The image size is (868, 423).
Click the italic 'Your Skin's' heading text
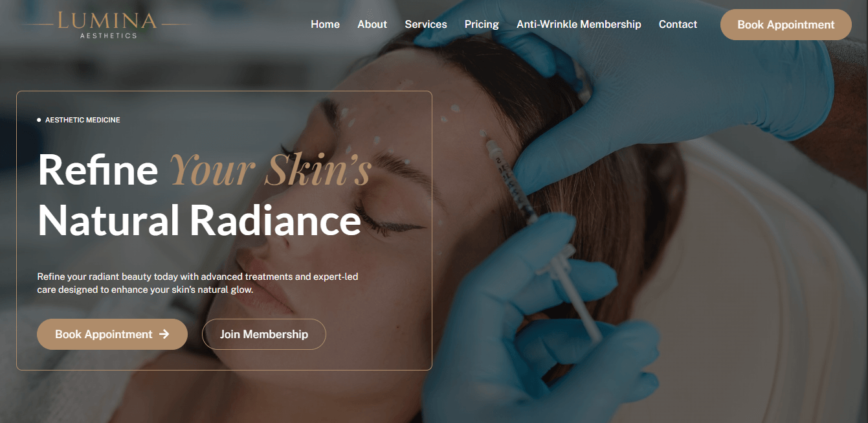[x=270, y=170]
